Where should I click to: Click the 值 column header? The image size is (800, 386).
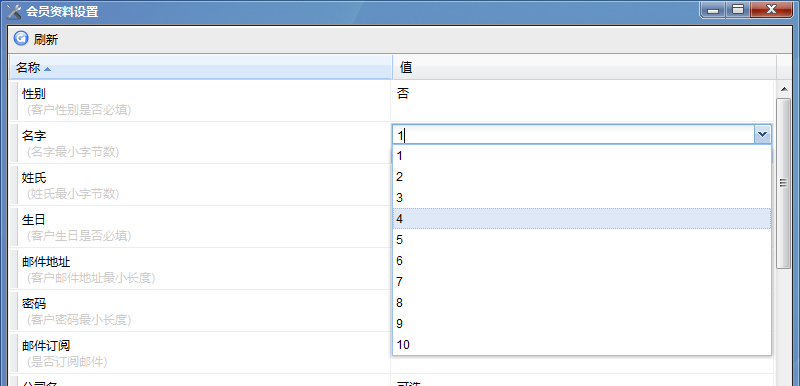pos(585,67)
